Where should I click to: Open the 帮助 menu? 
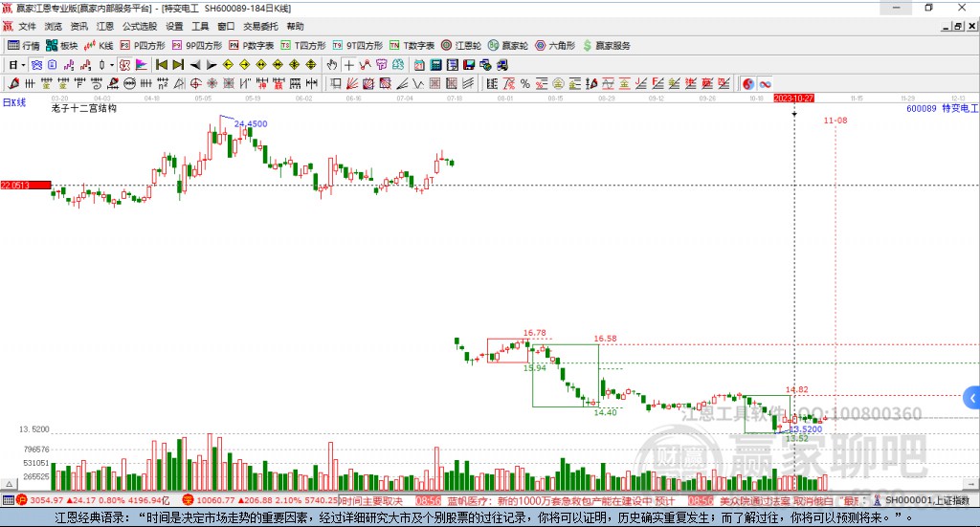[295, 26]
